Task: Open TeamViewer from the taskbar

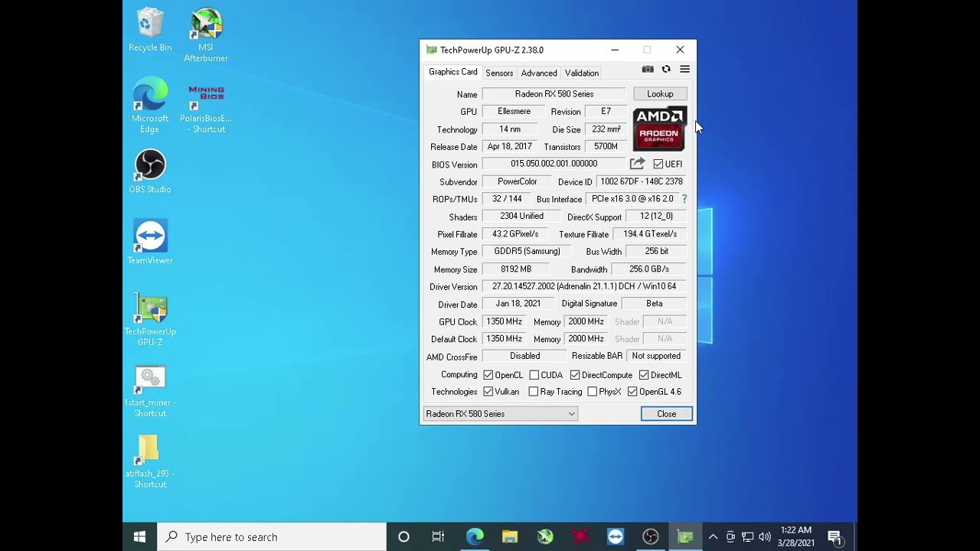Action: click(x=616, y=537)
